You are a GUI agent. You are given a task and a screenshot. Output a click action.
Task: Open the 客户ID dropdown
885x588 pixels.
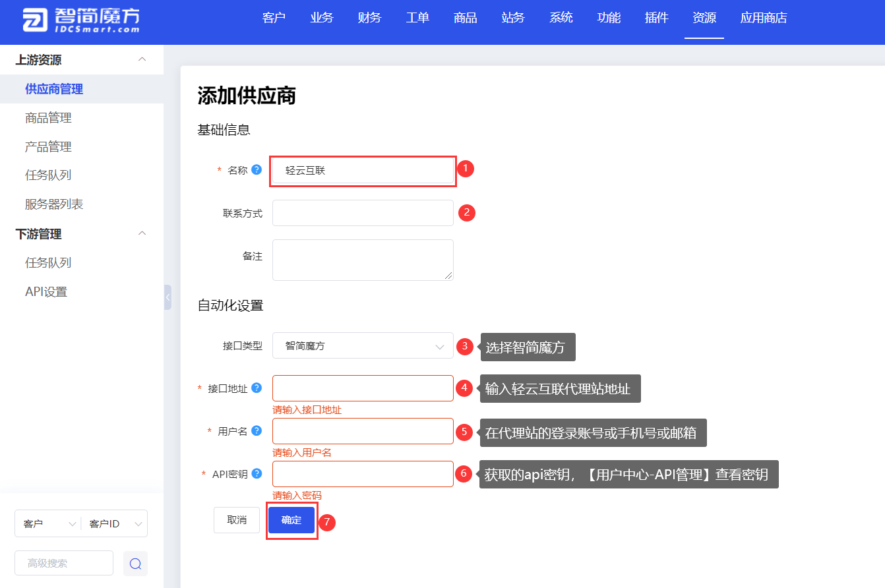pos(114,523)
